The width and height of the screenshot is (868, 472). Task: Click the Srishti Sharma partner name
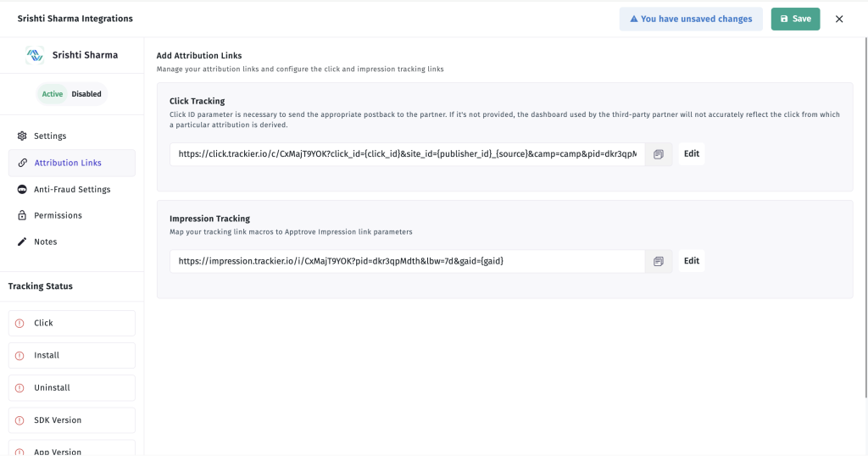click(86, 55)
